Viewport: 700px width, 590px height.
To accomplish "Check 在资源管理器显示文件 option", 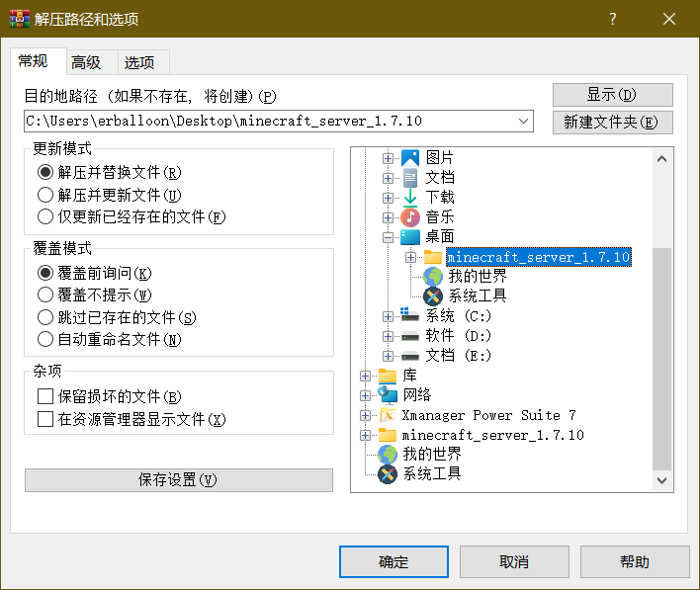I will [x=45, y=419].
